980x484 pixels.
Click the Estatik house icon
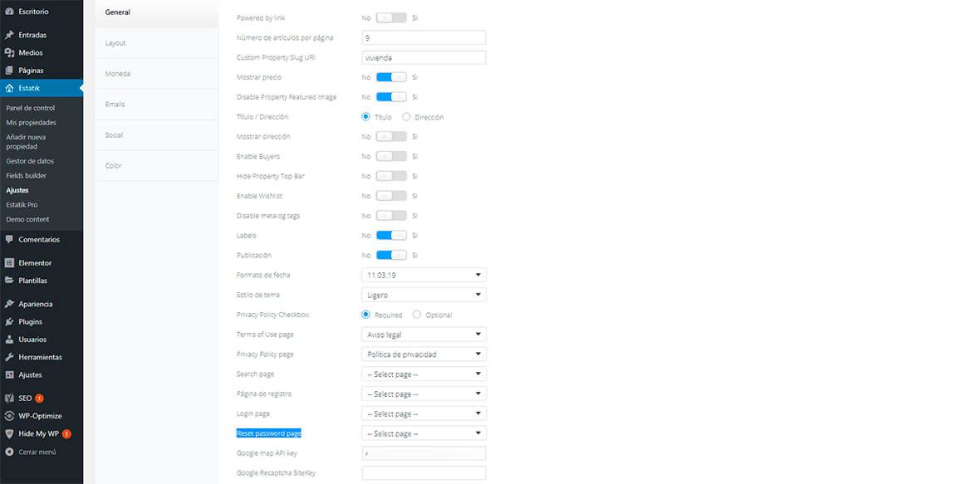tap(9, 88)
